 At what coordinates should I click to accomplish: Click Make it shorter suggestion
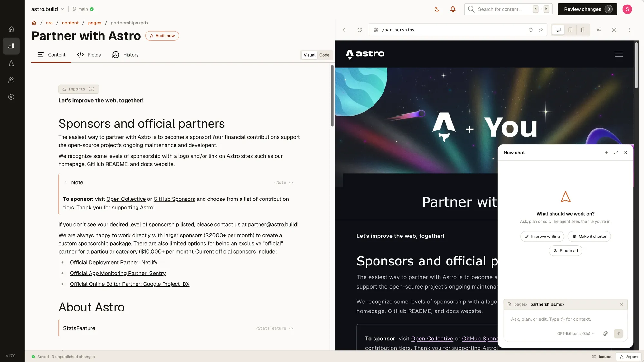pyautogui.click(x=589, y=237)
